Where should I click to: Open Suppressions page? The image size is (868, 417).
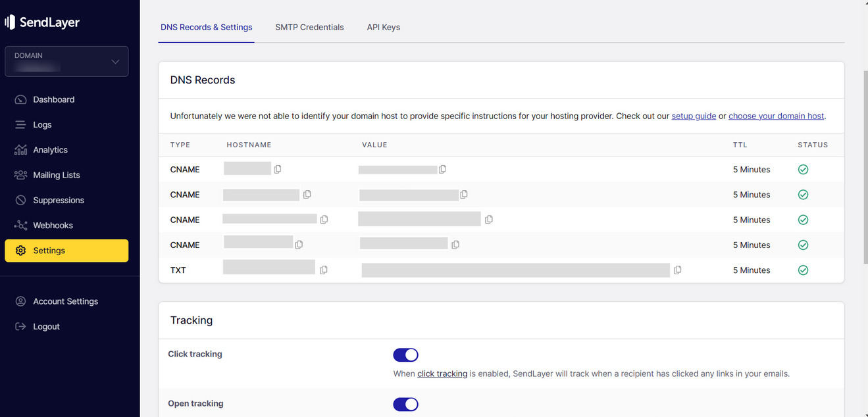click(x=66, y=200)
